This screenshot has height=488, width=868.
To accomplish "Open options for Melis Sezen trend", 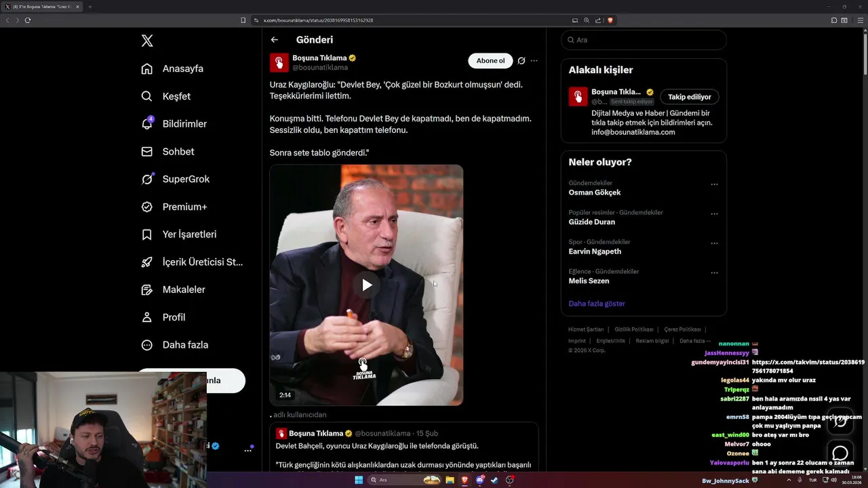I will [714, 272].
